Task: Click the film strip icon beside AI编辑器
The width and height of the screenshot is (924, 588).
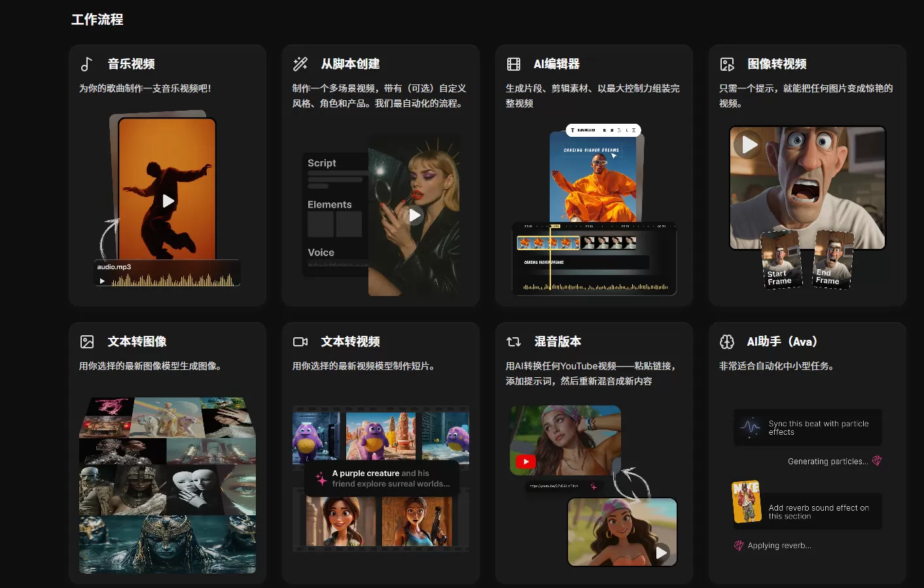Action: [x=514, y=64]
